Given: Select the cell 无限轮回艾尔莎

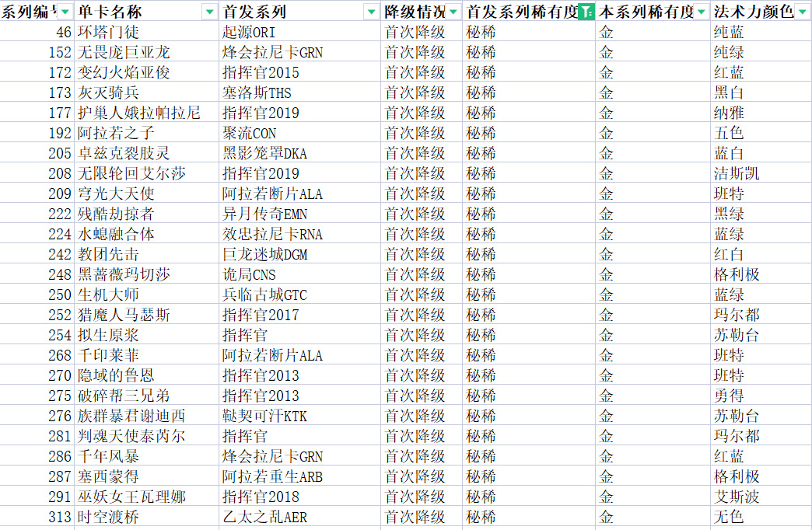Looking at the screenshot, I should (x=146, y=173).
